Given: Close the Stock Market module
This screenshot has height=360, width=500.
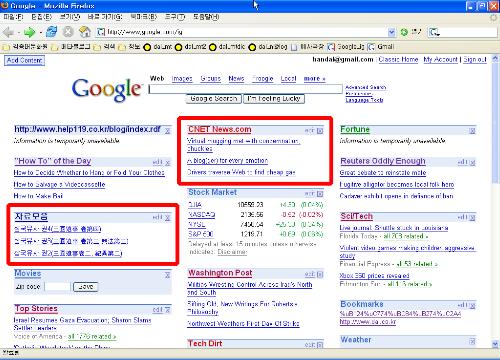Looking at the screenshot, I should pyautogui.click(x=320, y=194).
